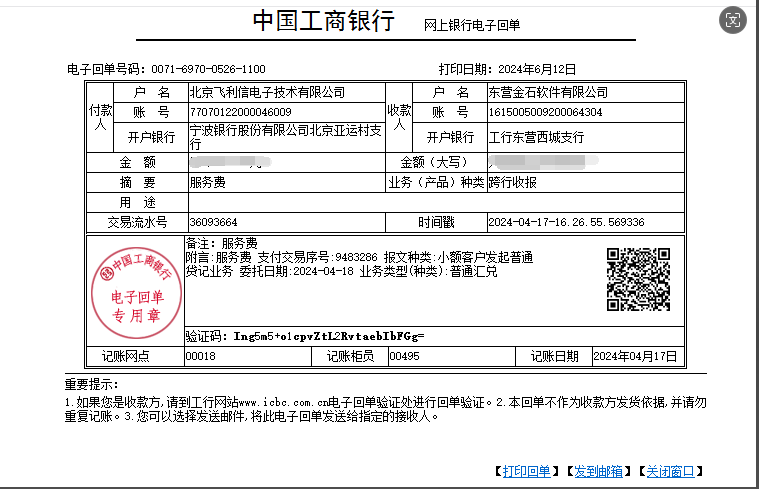The height and width of the screenshot is (489, 759).
Task: Click payee bank 工行东营西城支行
Action: pyautogui.click(x=536, y=137)
